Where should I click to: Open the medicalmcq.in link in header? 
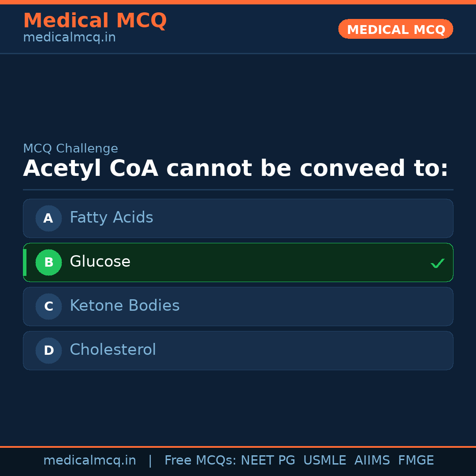point(69,37)
